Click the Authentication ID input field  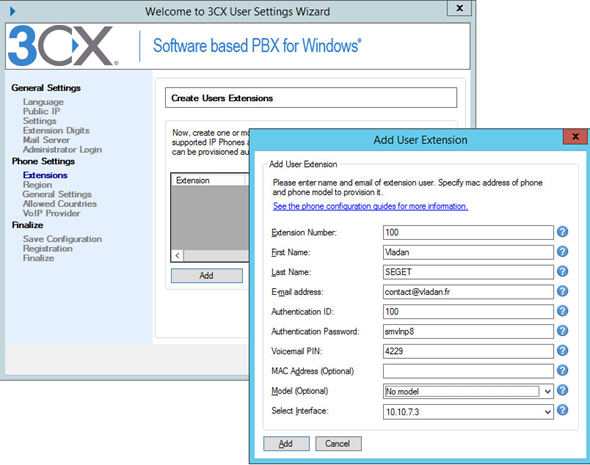click(468, 312)
